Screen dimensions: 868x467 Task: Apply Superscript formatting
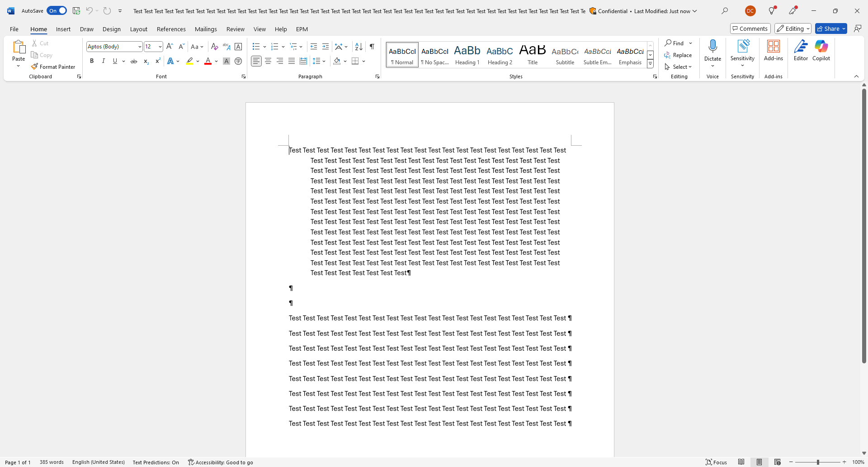(157, 61)
